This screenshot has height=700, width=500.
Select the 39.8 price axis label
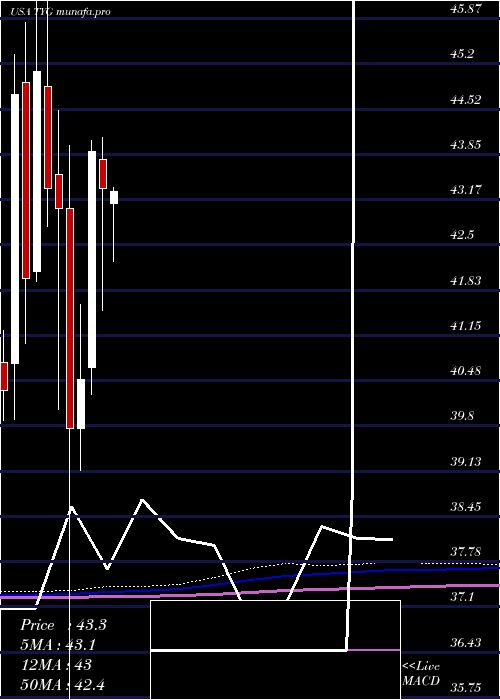click(462, 416)
